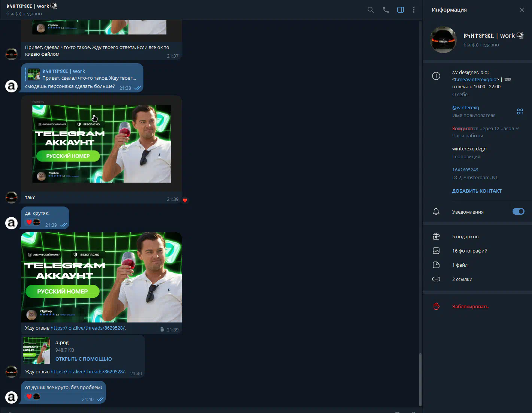Open search in this chat

click(x=370, y=10)
